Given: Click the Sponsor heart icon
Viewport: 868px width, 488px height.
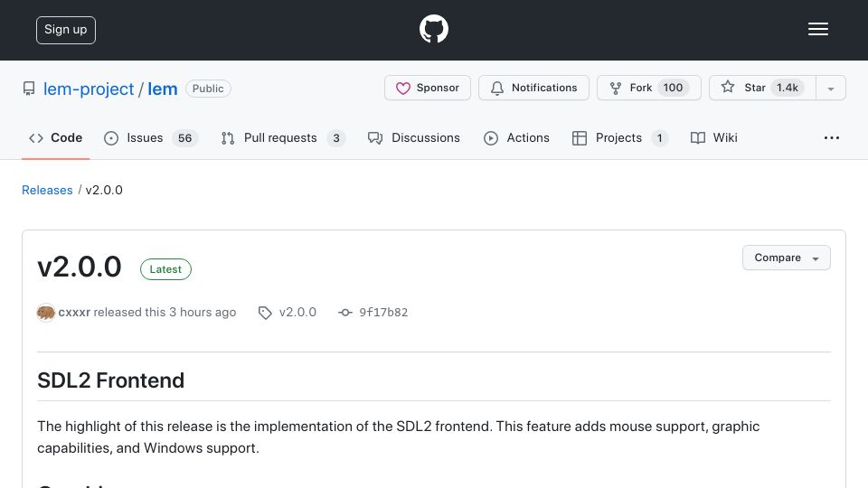Looking at the screenshot, I should pyautogui.click(x=403, y=89).
